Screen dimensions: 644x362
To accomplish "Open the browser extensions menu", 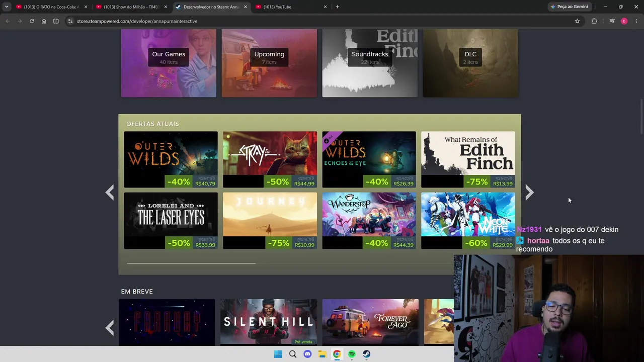I will point(594,21).
